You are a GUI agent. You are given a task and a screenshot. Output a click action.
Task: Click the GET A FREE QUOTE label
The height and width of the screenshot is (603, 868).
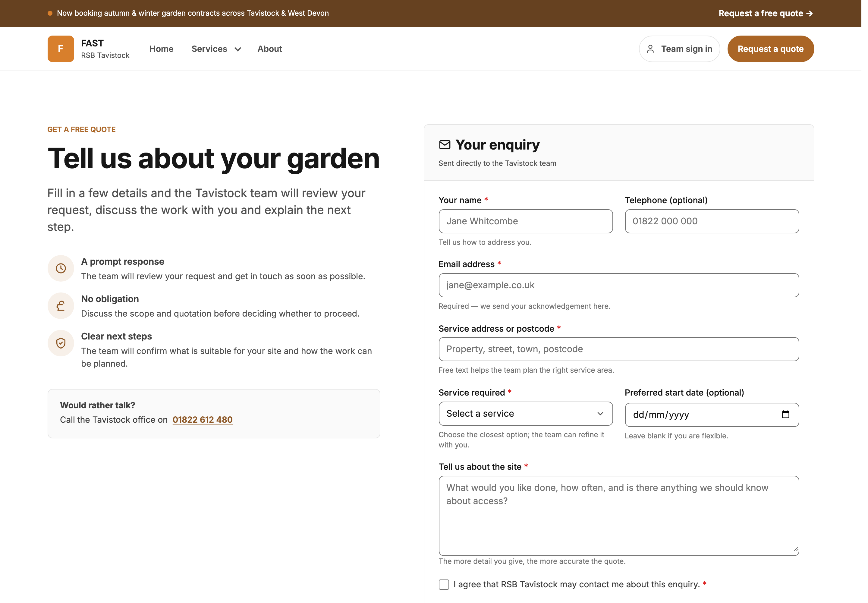81,130
